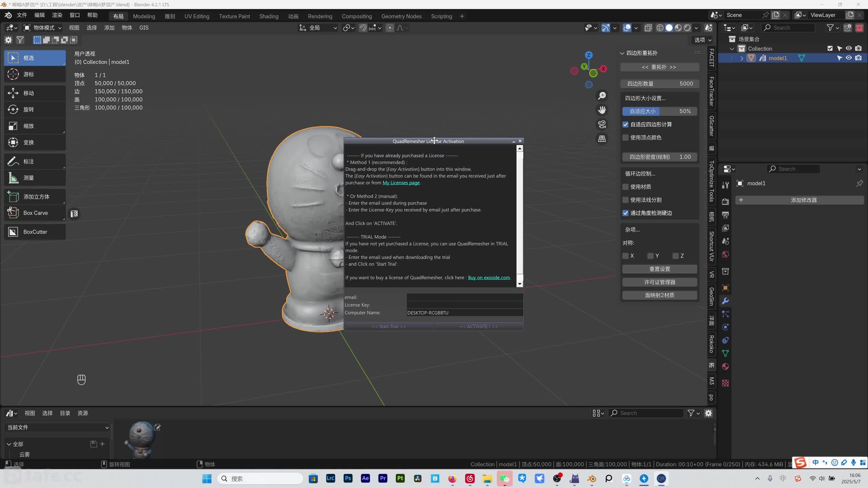Enable 使用法线分割 checkbox
This screenshot has height=488, width=868.
[626, 200]
